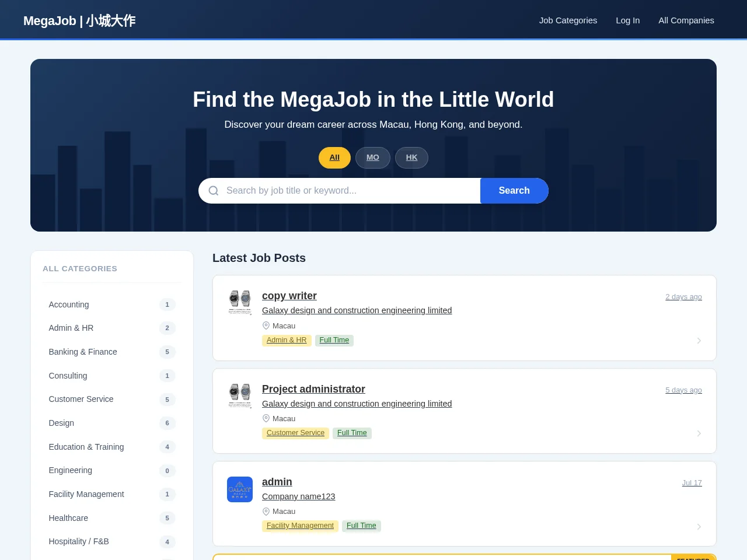Open Project administrator post via chevron arrow
Viewport: 747px width, 560px height.
(x=699, y=433)
